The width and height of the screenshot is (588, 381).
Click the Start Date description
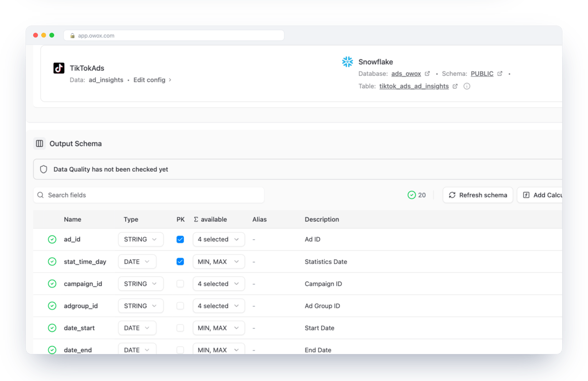tap(319, 328)
